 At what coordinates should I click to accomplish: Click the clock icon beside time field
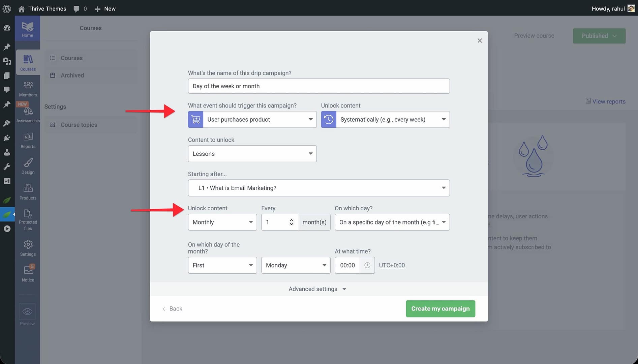367,265
